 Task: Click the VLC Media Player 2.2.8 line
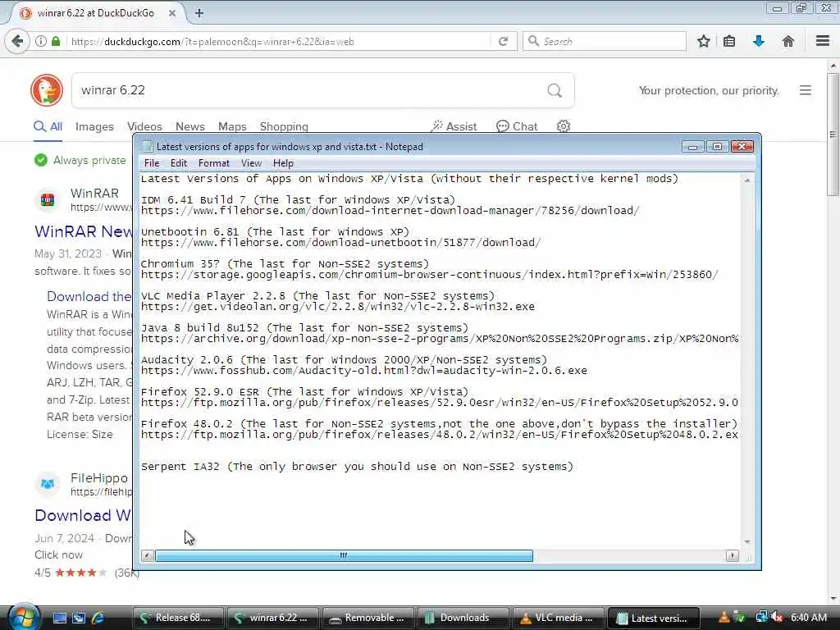317,295
